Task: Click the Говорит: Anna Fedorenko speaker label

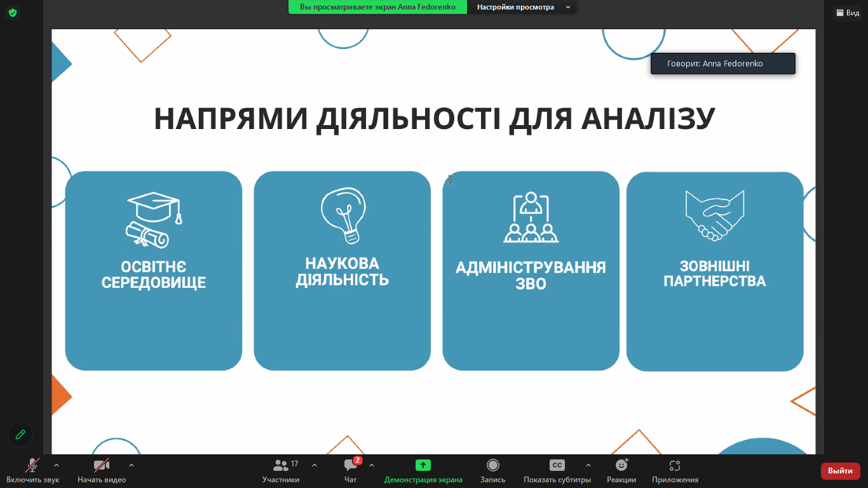Action: pyautogui.click(x=722, y=64)
